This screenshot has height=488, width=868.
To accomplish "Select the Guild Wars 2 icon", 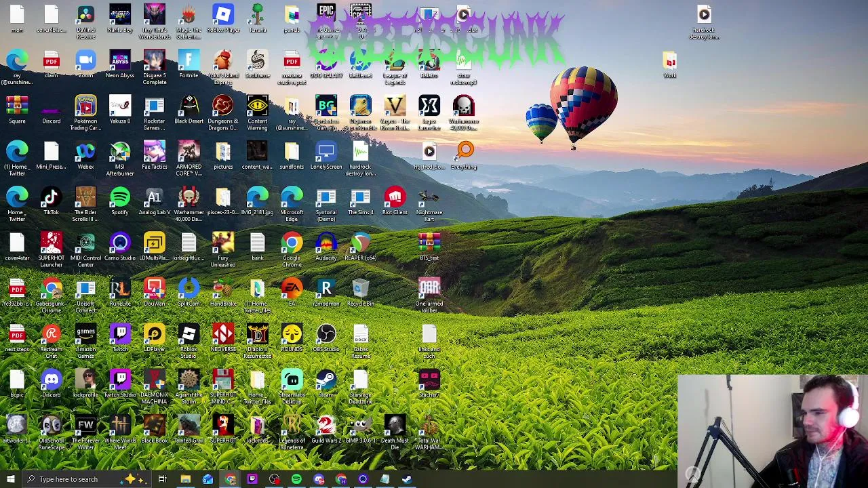I will [x=326, y=428].
